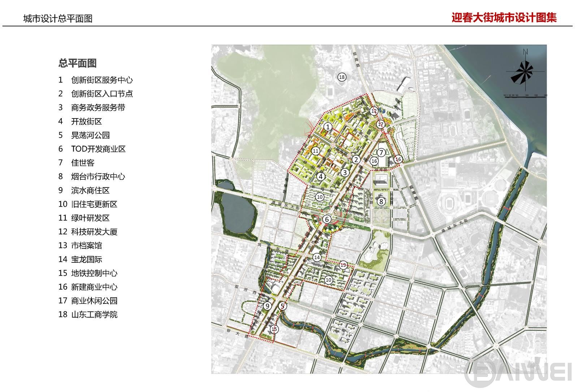Click circled marker 4 on the map
The image size is (578, 392).
pos(321,177)
